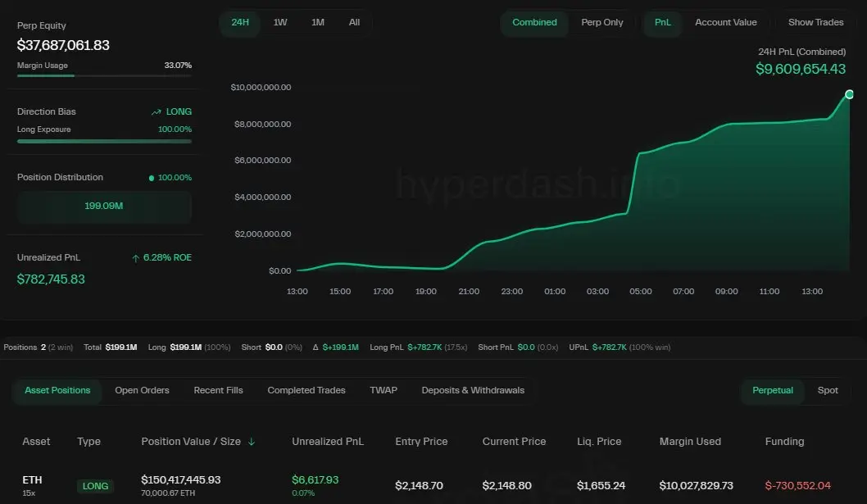This screenshot has width=867, height=504.
Task: Click the green Position Distribution dot
Action: pos(151,178)
